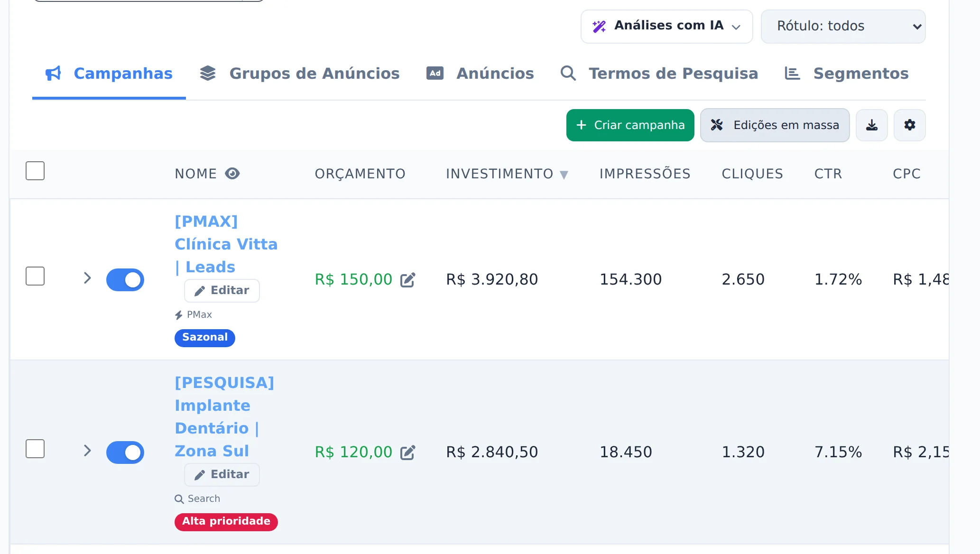Open the Termos de Pesquisa tab
The height and width of the screenshot is (554, 980).
(659, 74)
